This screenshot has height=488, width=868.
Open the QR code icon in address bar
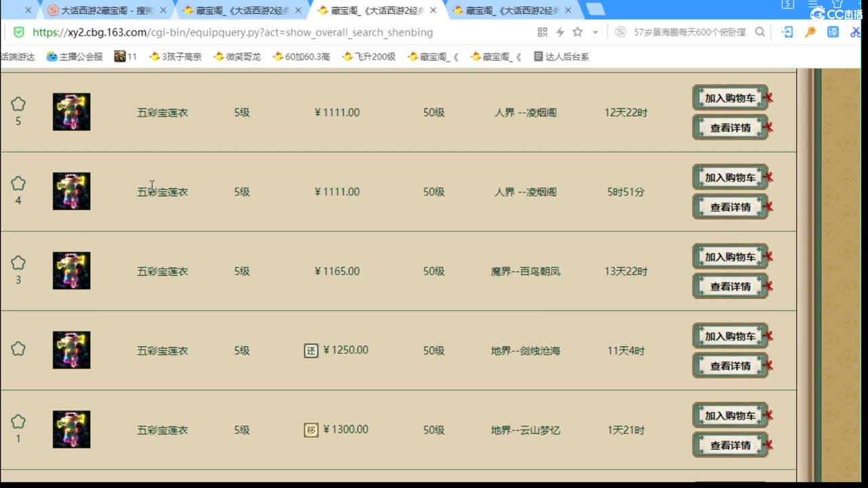click(542, 32)
